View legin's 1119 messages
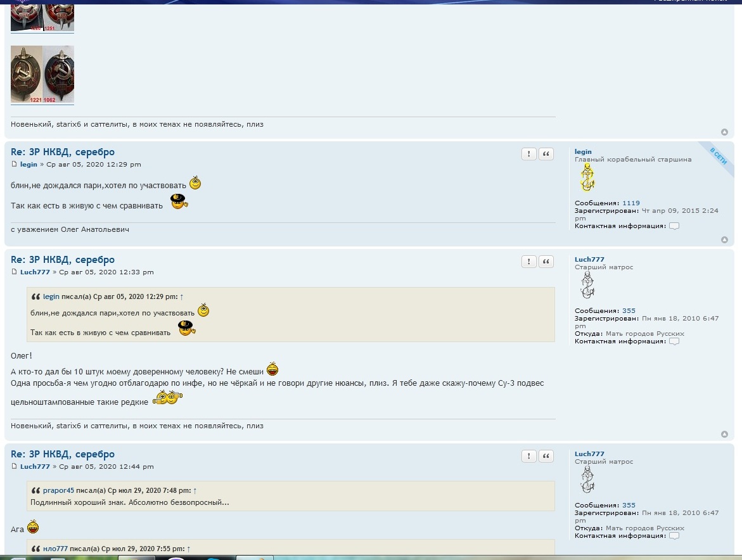Viewport: 742px width, 560px height. coord(630,203)
